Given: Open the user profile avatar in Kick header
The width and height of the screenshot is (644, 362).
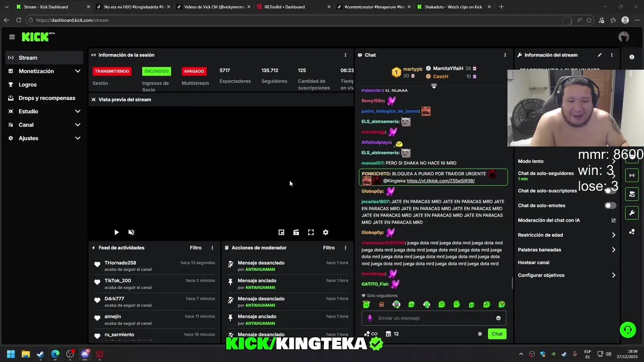Looking at the screenshot, I should (x=624, y=37).
